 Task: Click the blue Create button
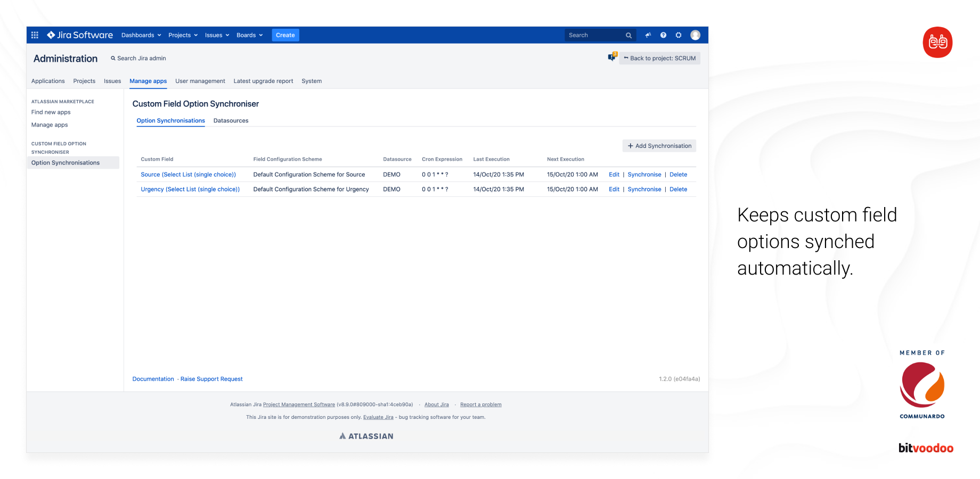pos(285,35)
